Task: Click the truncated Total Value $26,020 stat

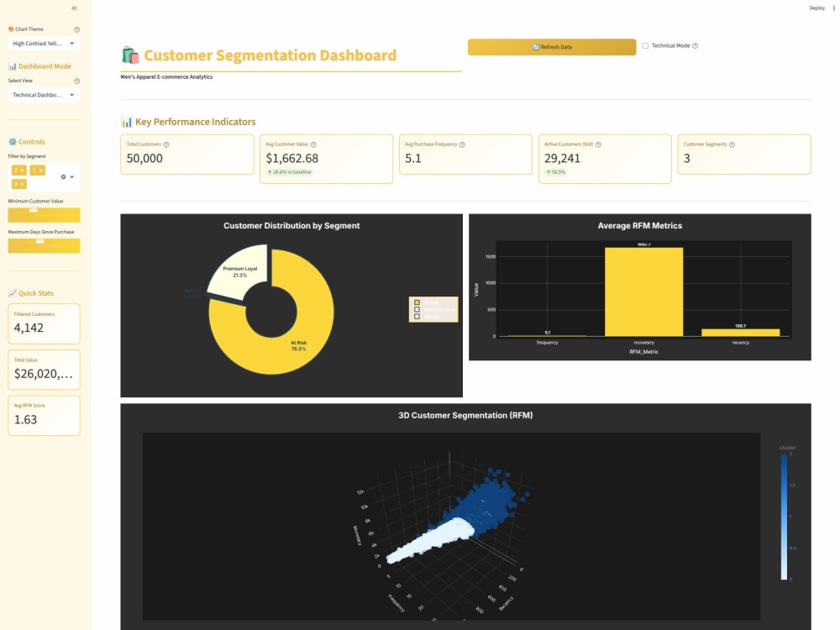Action: click(x=44, y=374)
